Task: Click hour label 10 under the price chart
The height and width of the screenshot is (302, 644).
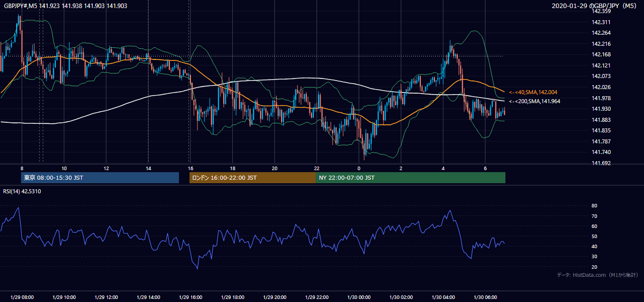Action: tap(64, 168)
